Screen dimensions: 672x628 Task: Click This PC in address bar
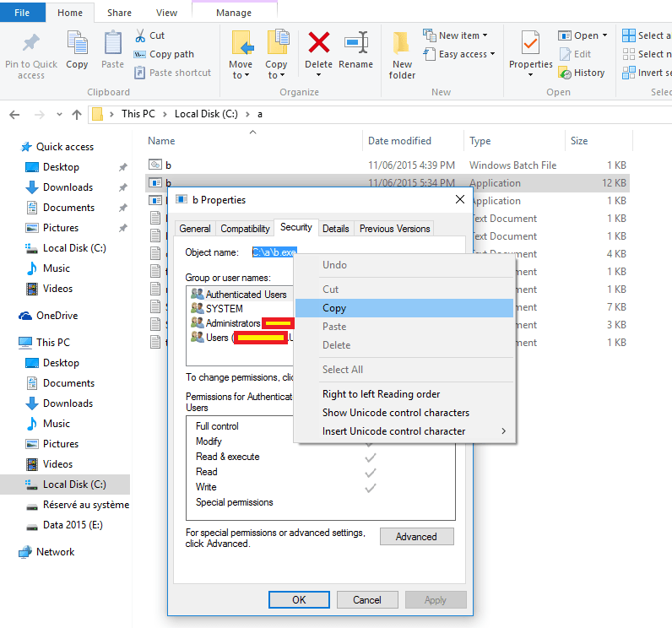point(138,114)
